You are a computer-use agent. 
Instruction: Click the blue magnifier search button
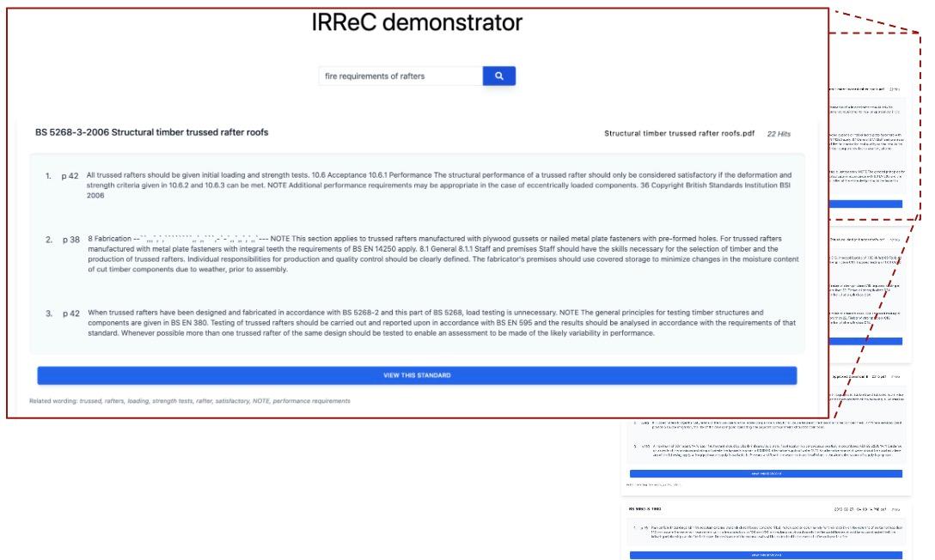point(498,76)
